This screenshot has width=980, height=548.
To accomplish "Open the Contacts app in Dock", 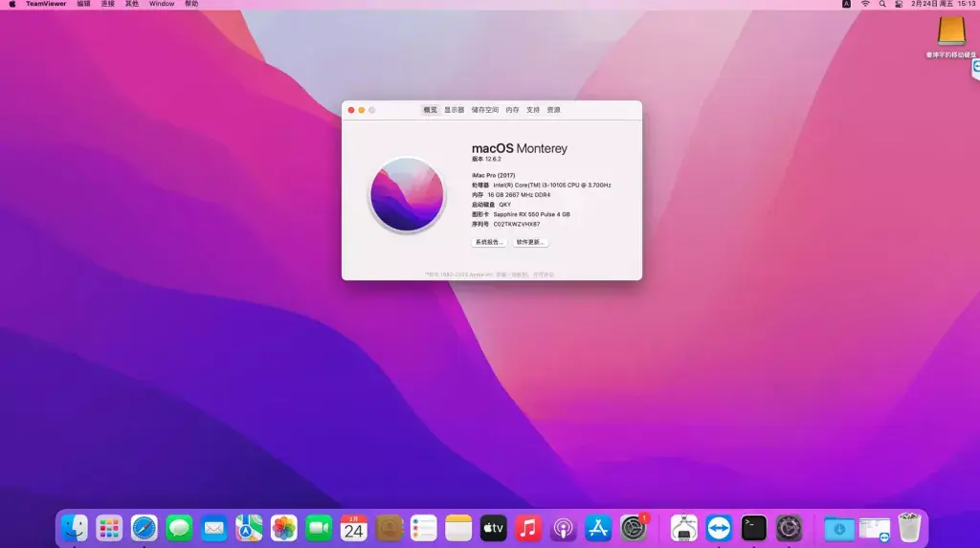I will pyautogui.click(x=389, y=529).
